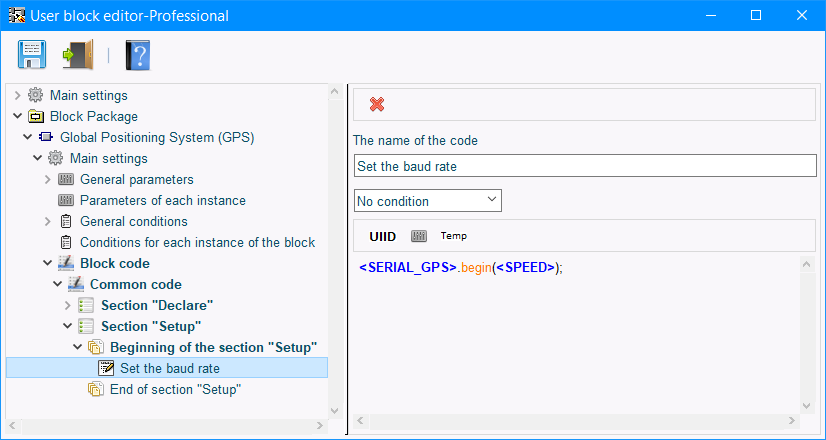
Task: Expand the Section "Declare" node
Action: [x=67, y=305]
